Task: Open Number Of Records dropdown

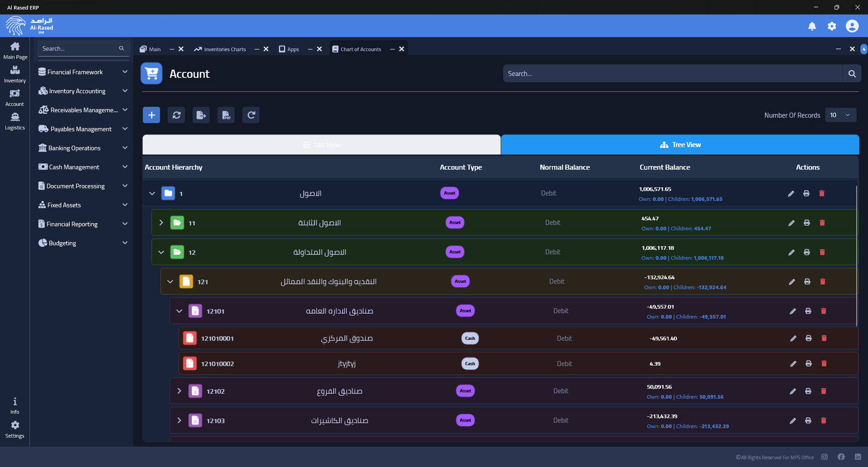Action: click(840, 115)
